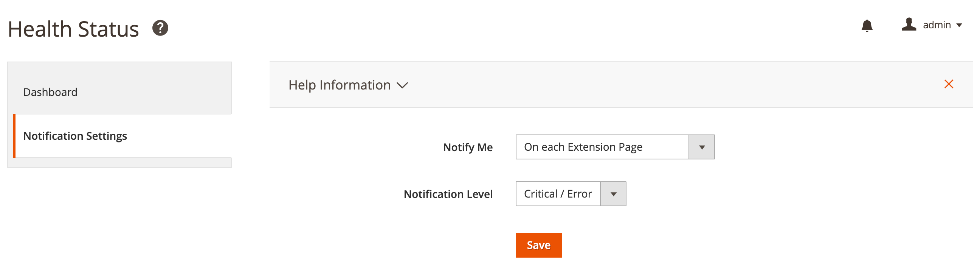
Task: Switch to the Notification Settings tab
Action: (x=75, y=136)
